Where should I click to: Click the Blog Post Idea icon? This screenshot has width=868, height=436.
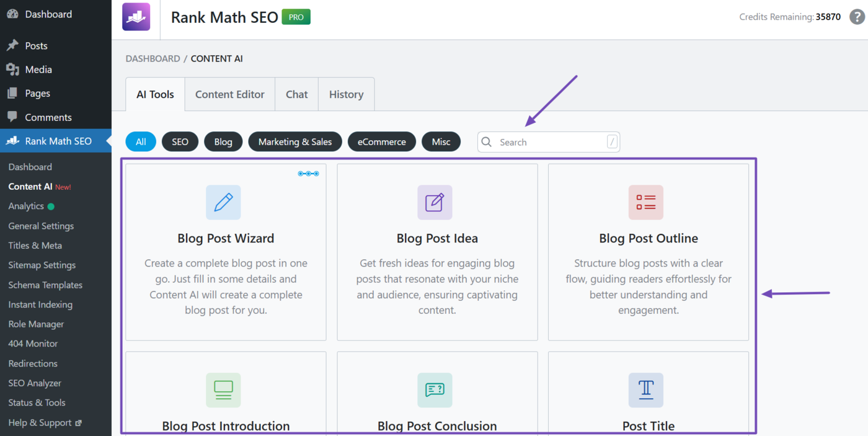435,202
